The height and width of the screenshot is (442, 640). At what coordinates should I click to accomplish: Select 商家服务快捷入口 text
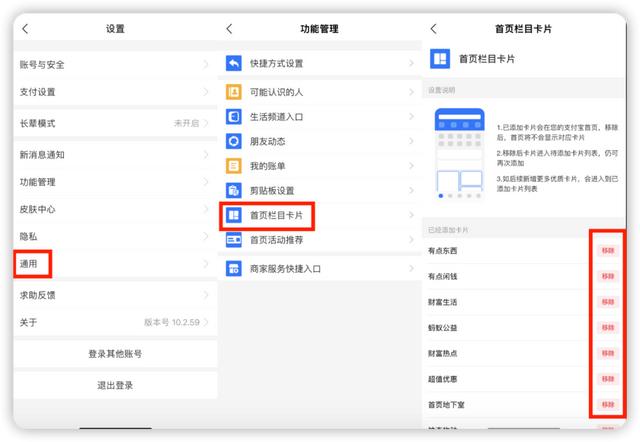pyautogui.click(x=285, y=269)
